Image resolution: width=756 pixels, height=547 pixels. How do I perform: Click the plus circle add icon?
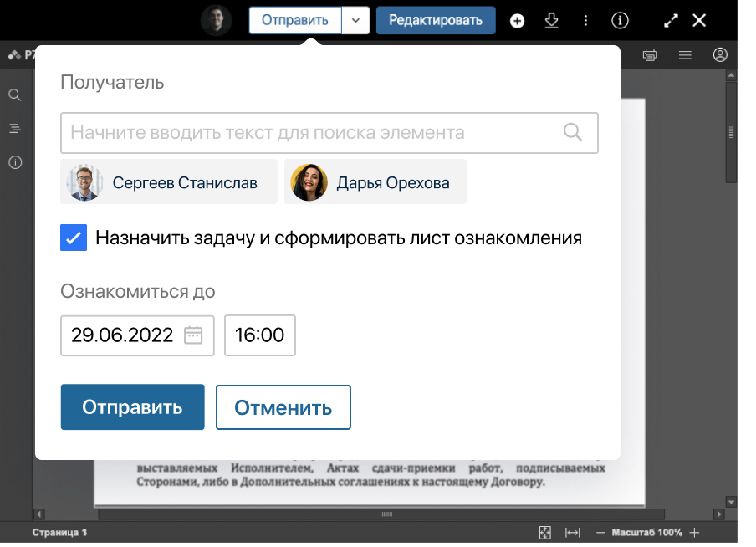[517, 21]
